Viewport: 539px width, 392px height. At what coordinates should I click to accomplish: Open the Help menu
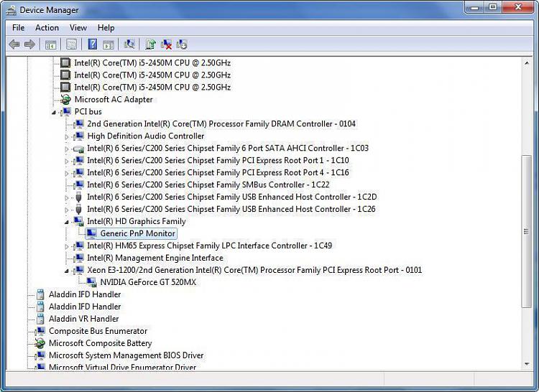106,28
